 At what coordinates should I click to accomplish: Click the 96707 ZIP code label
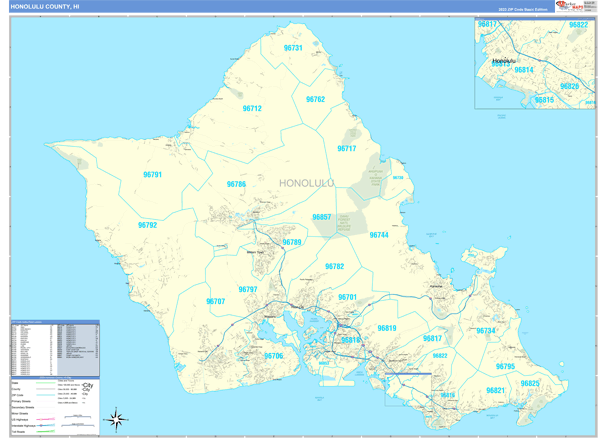[215, 301]
